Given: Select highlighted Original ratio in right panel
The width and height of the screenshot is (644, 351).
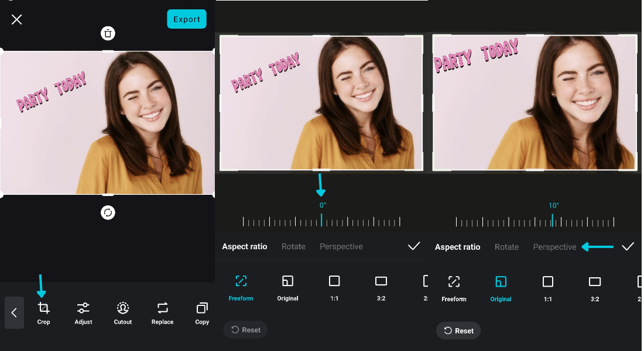Looking at the screenshot, I should coord(501,289).
